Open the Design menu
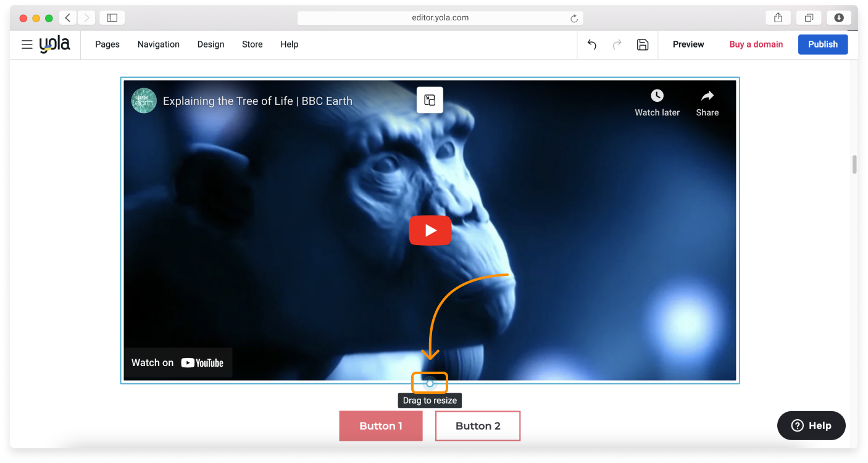The width and height of the screenshot is (868, 463). tap(211, 44)
